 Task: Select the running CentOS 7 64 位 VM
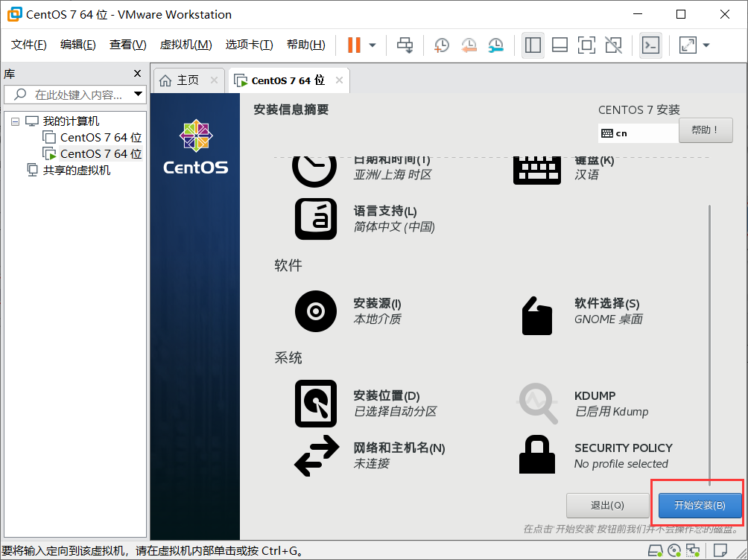[101, 153]
